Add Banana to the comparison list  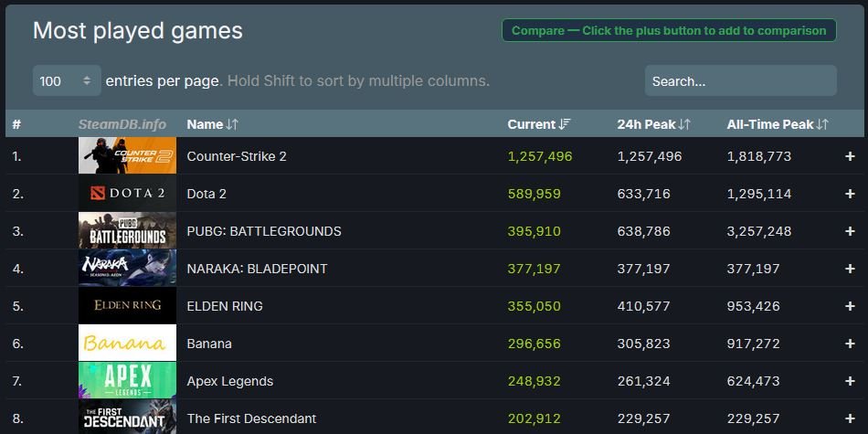click(850, 344)
